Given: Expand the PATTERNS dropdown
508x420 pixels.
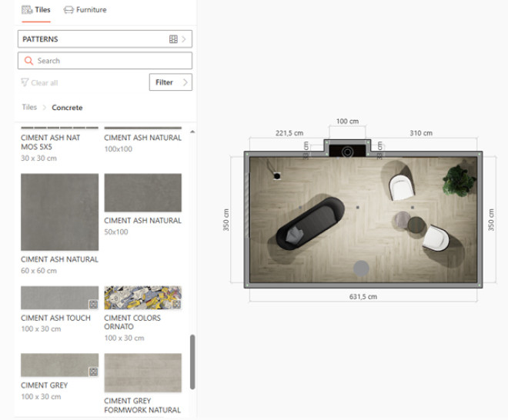Looking at the screenshot, I should 105,39.
